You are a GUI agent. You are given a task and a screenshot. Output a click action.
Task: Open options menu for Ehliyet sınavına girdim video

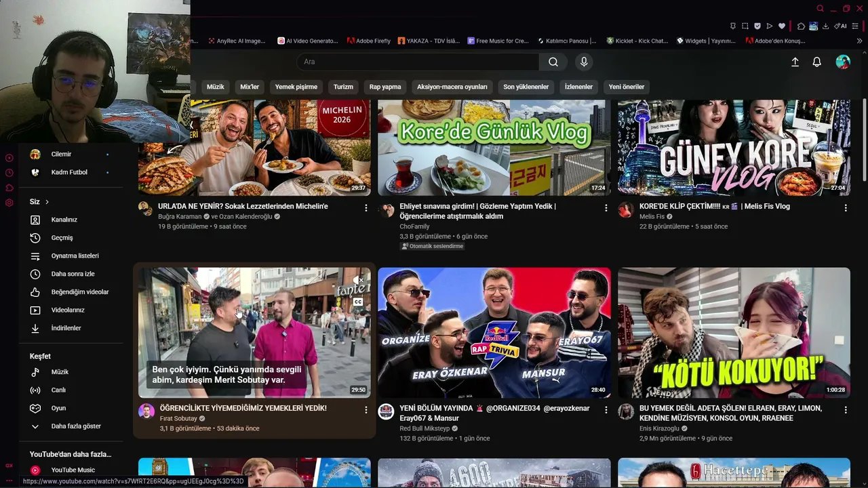point(606,208)
